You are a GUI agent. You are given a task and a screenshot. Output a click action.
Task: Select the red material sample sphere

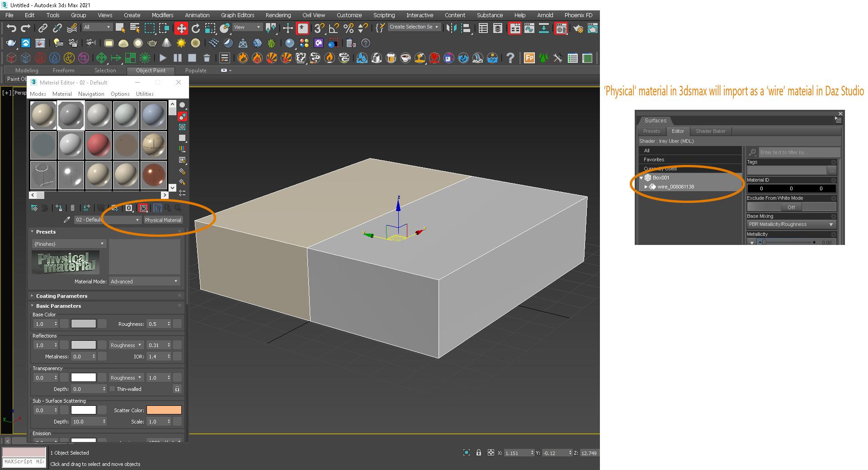click(x=99, y=145)
